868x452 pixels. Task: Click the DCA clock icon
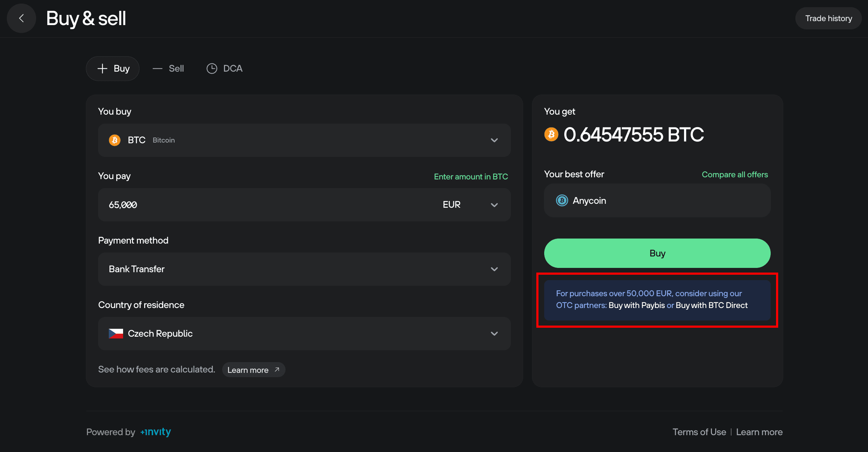212,68
